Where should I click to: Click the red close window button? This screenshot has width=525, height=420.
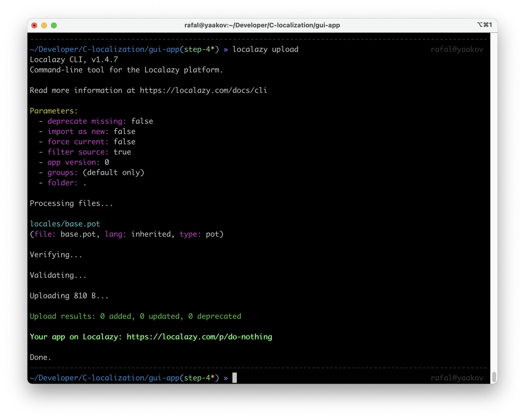[34, 25]
